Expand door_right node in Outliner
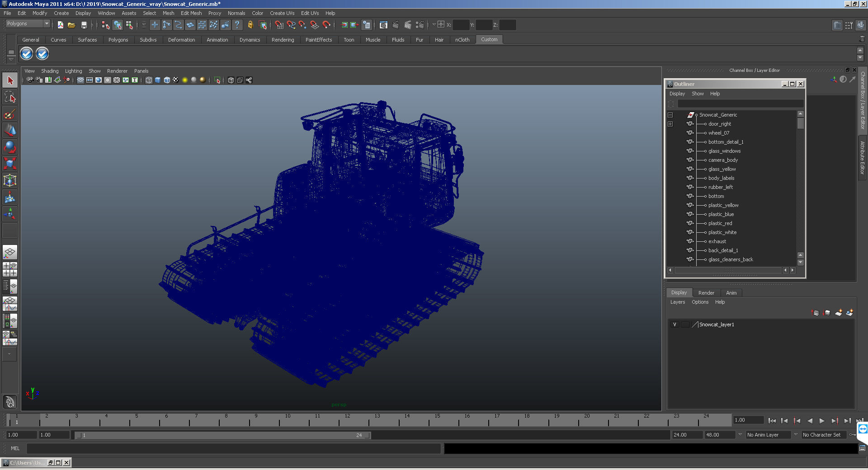868x470 pixels. pos(670,124)
